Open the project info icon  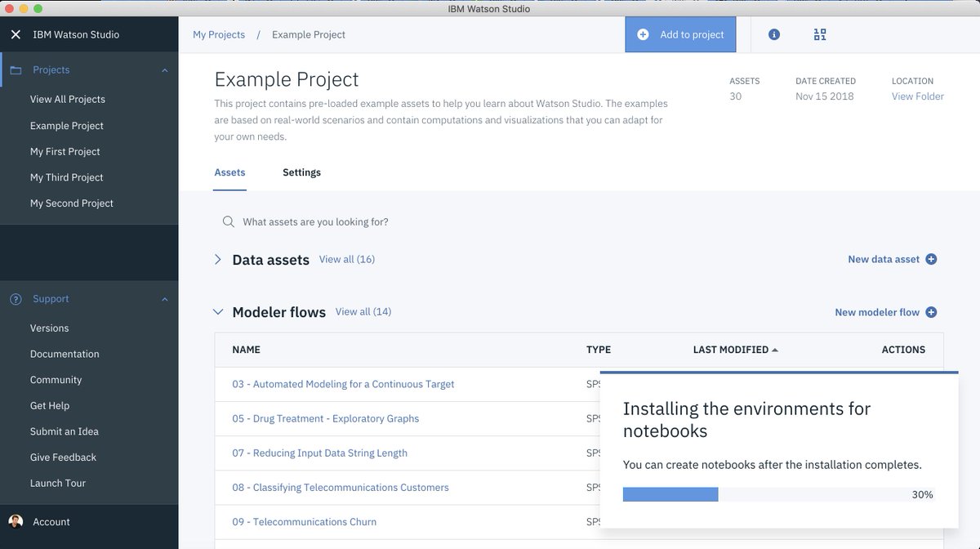[774, 34]
